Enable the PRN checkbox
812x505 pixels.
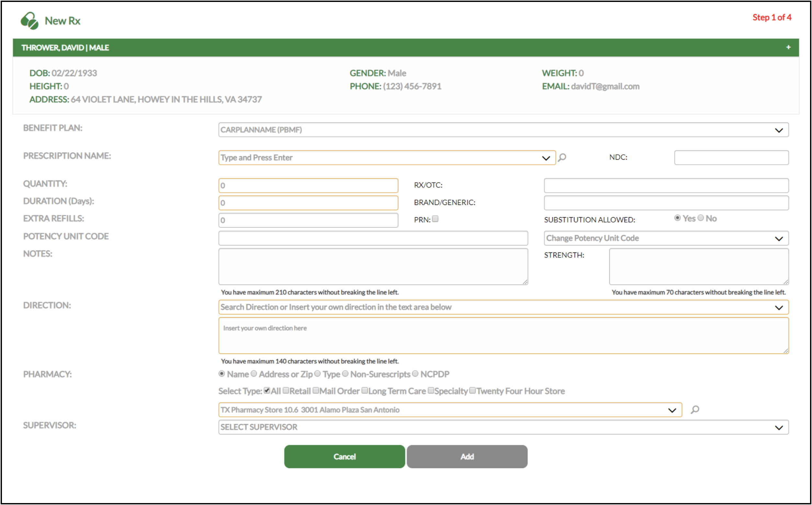point(435,219)
